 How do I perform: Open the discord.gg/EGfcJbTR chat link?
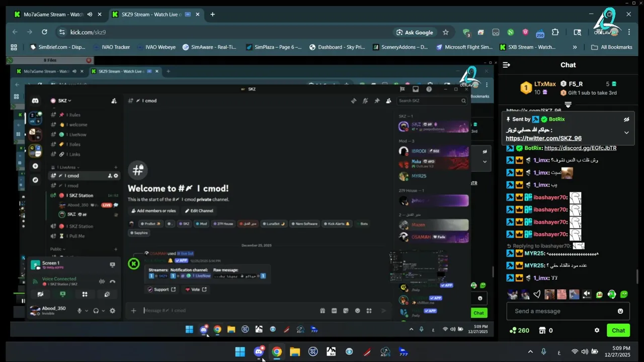point(580,148)
